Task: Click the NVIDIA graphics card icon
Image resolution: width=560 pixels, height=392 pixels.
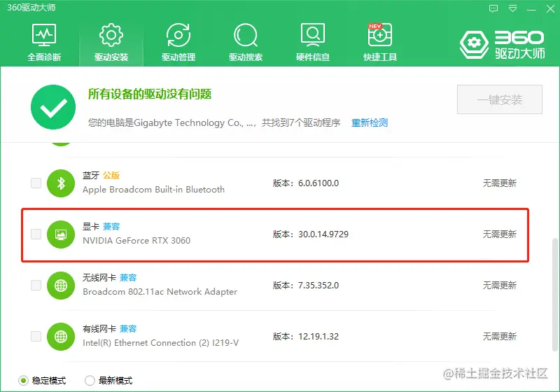Action: click(61, 234)
